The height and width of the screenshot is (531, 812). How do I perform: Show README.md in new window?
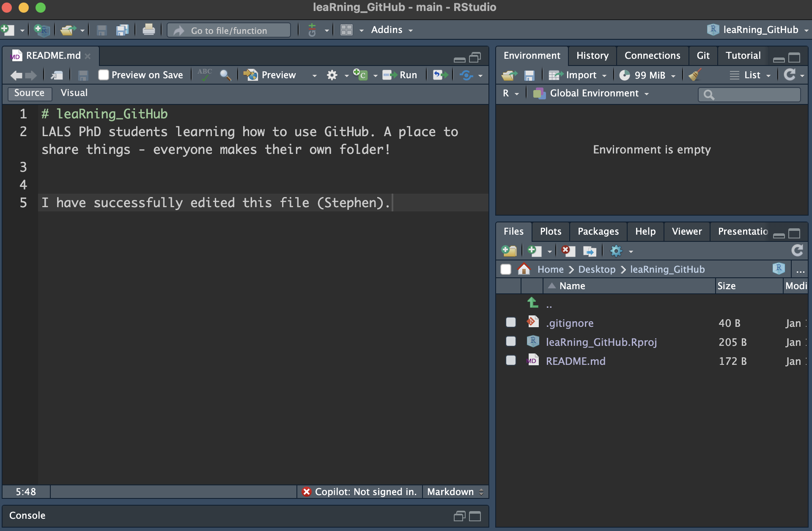57,75
